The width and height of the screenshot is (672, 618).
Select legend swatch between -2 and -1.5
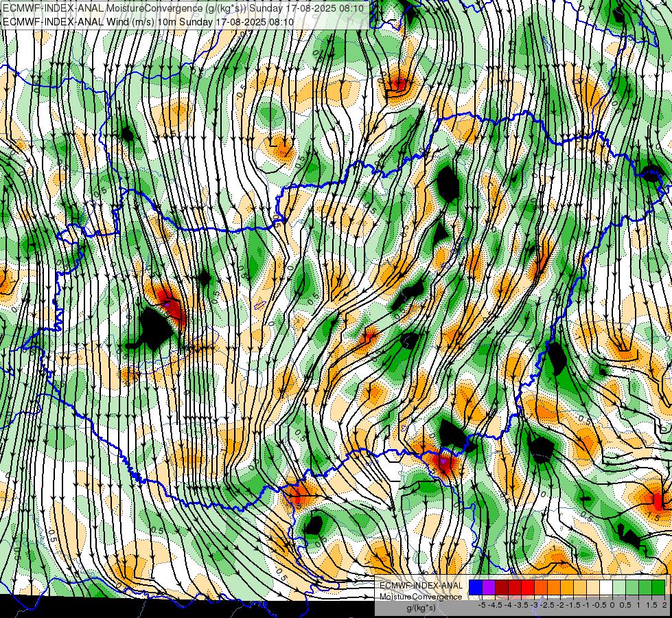(x=566, y=587)
